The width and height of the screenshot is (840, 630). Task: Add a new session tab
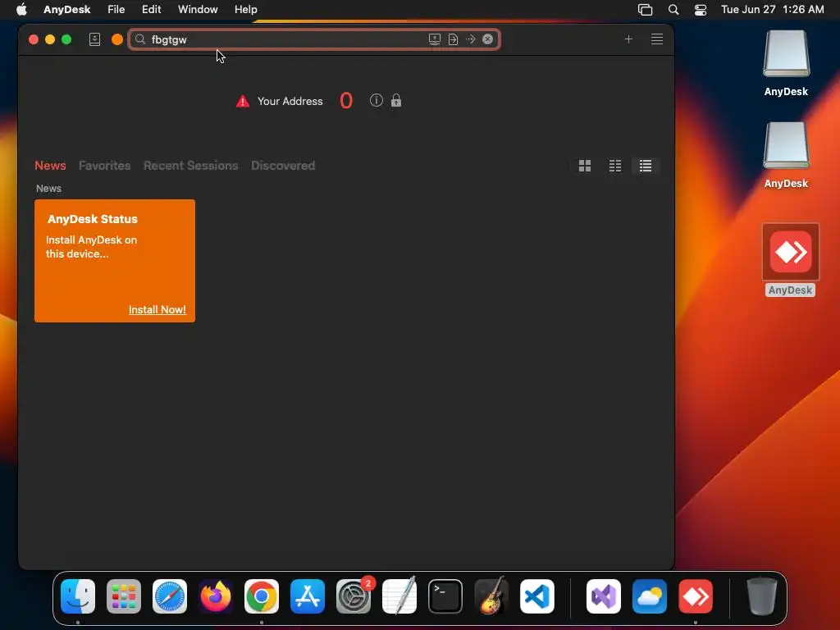628,39
